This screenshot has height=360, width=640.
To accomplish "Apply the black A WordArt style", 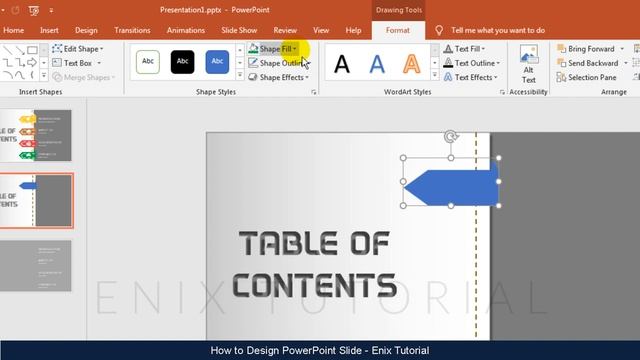I will coord(342,64).
